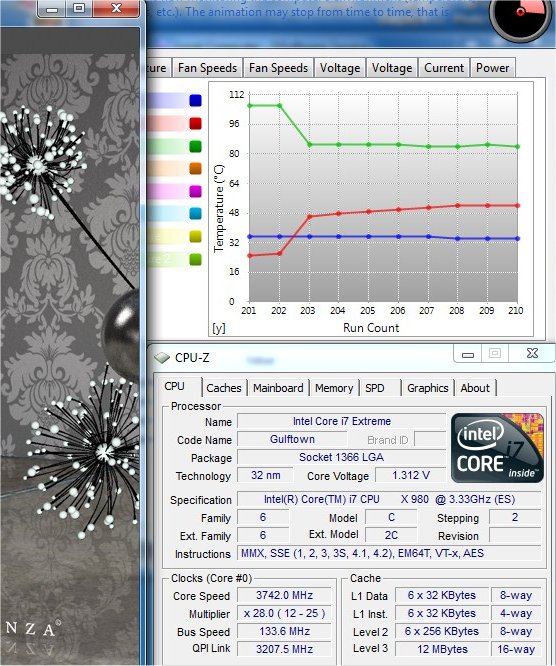Select the red legend color swatch
Image resolution: width=556 pixels, height=666 pixels.
click(195, 124)
